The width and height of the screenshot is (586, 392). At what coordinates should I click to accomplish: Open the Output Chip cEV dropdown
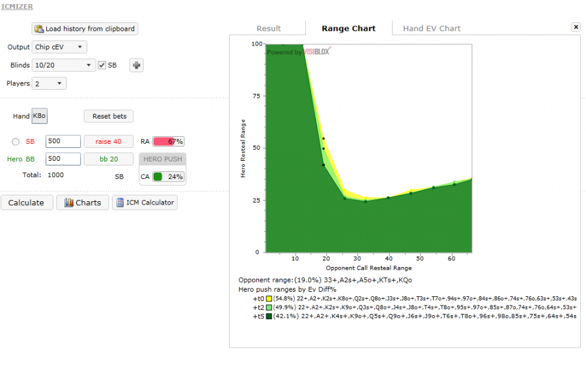click(59, 47)
